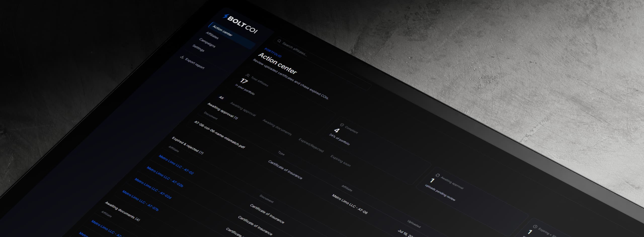Click the Compliant check icon
This screenshot has height=237, width=644.
coord(342,125)
